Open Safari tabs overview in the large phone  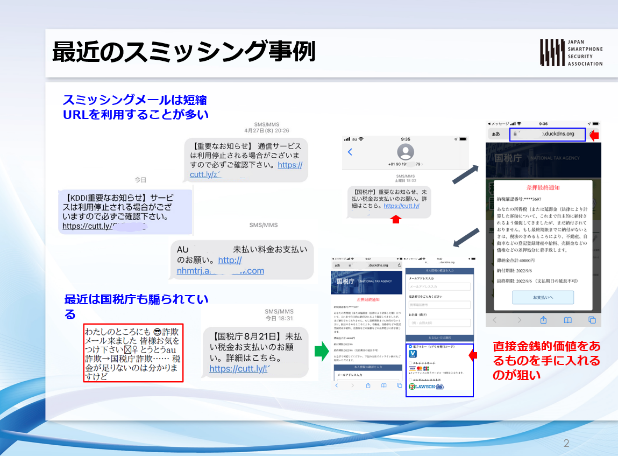point(592,320)
